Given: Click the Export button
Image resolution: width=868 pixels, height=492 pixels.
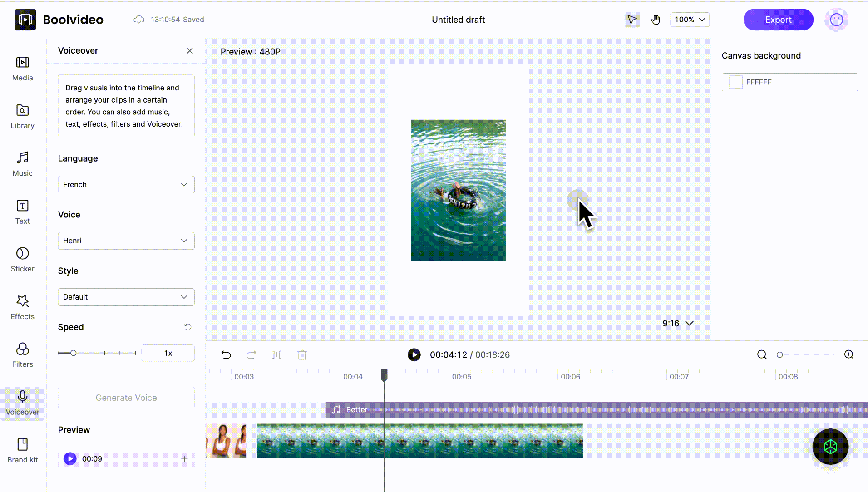Looking at the screenshot, I should [778, 20].
